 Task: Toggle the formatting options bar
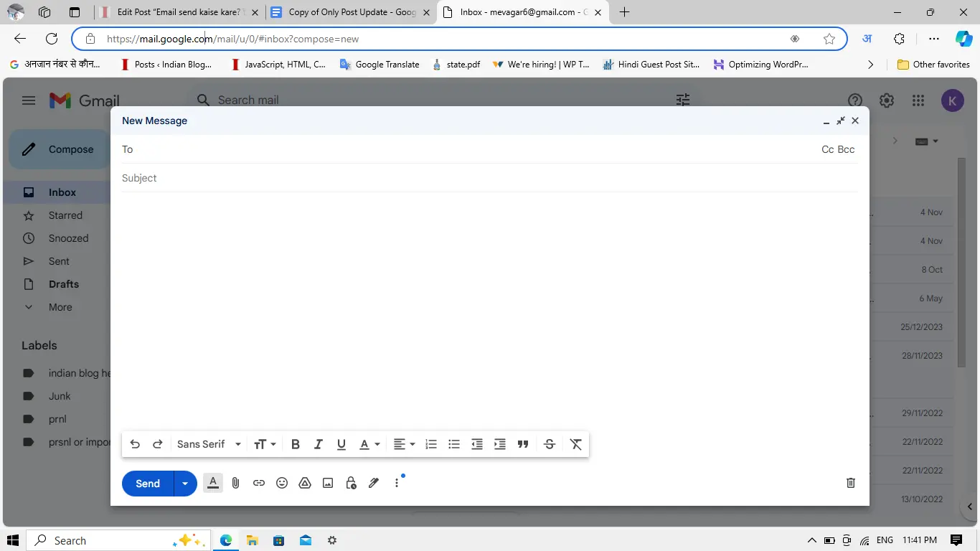point(213,483)
